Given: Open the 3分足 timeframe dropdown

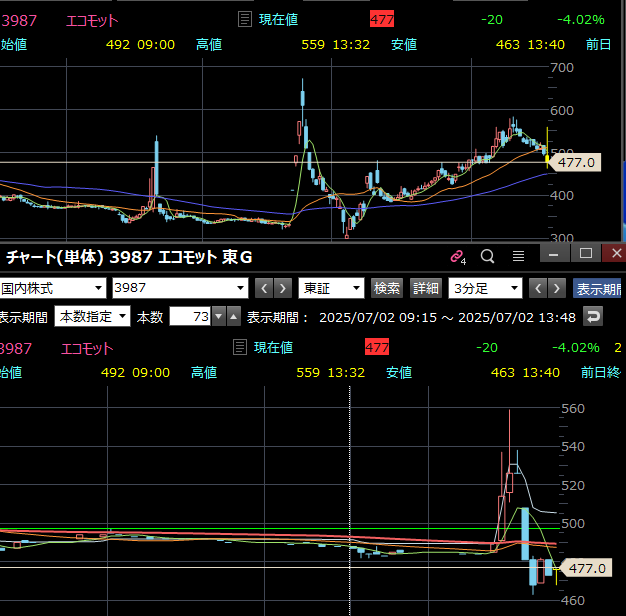Looking at the screenshot, I should [x=485, y=288].
